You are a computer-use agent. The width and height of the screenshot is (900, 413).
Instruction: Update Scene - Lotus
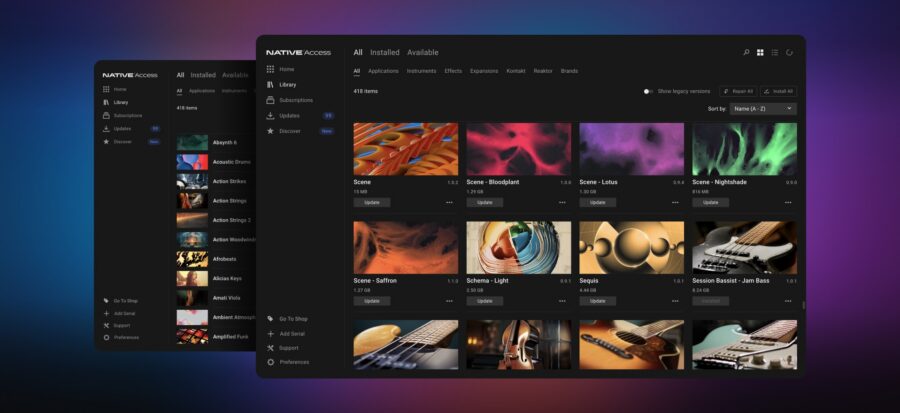click(x=598, y=202)
